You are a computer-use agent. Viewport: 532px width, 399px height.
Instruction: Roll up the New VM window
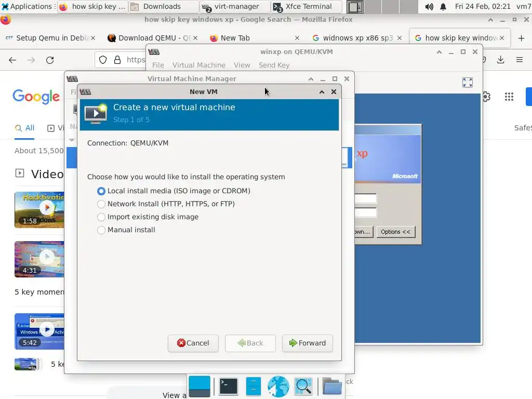(x=322, y=92)
